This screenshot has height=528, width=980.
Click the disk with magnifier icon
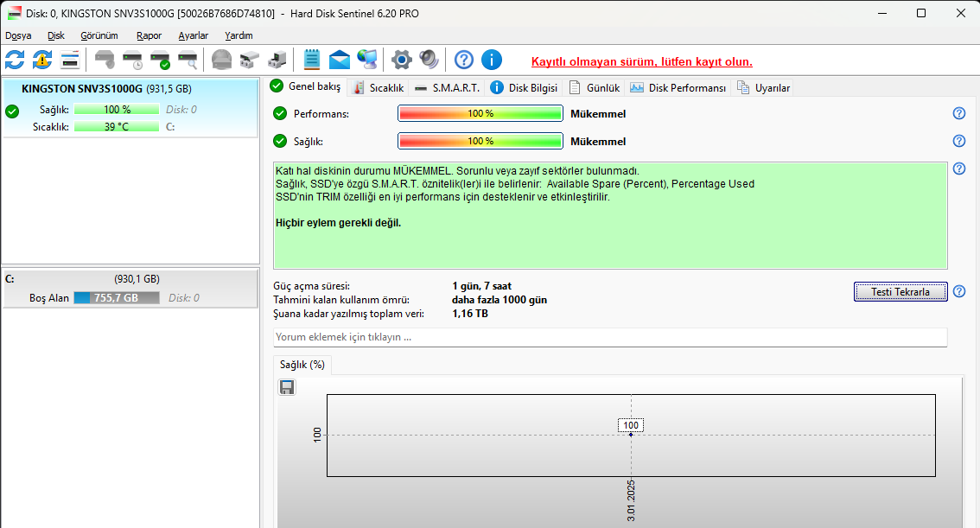(x=188, y=60)
